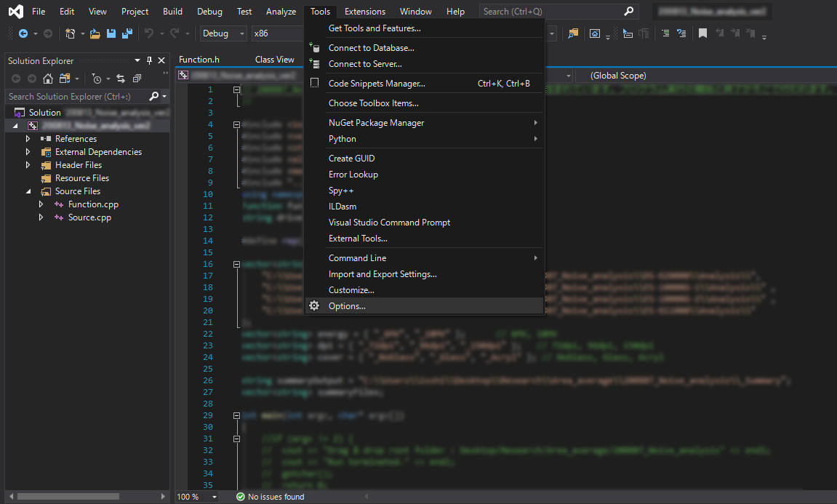Click Collapse All icon in Solution Explorer

point(137,79)
